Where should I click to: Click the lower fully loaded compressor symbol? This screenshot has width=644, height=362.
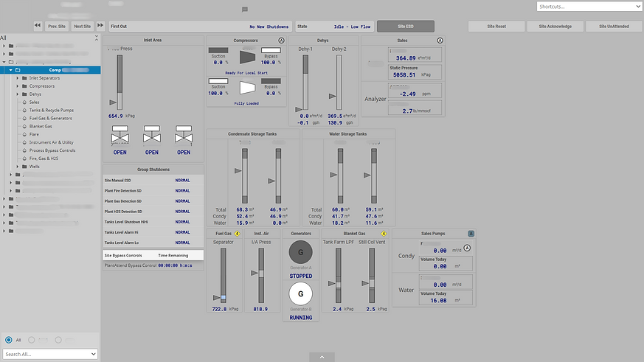247,88
